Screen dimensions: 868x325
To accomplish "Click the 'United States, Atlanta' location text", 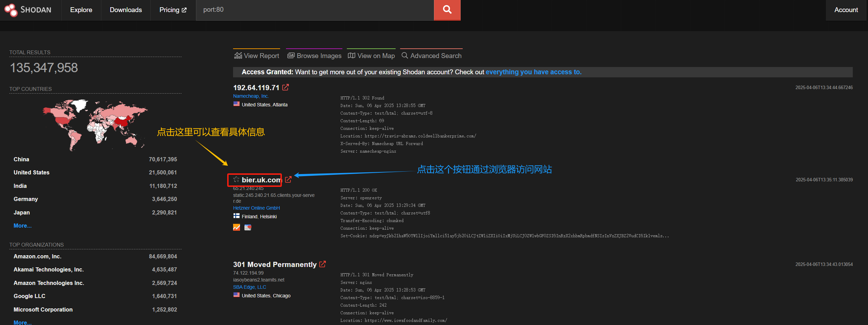I will (x=265, y=105).
